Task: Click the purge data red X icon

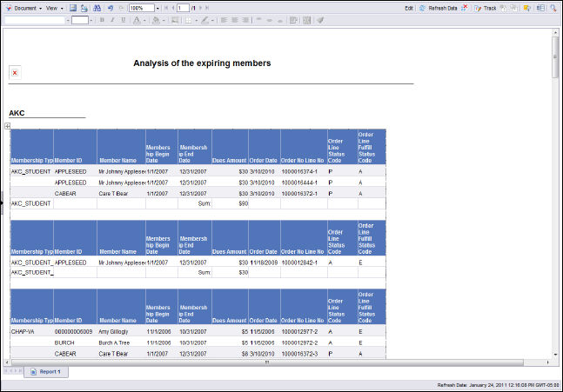Action: point(465,7)
